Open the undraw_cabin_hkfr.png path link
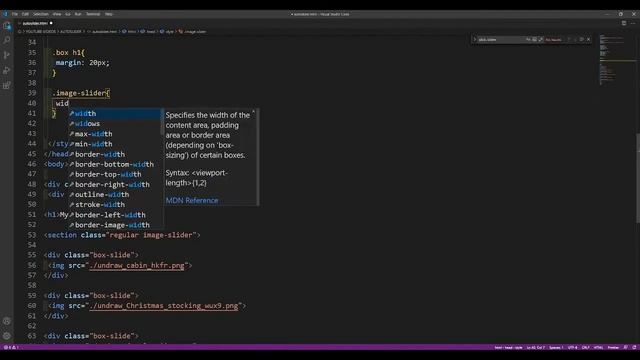Image resolution: width=640 pixels, height=360 pixels. tap(137, 265)
